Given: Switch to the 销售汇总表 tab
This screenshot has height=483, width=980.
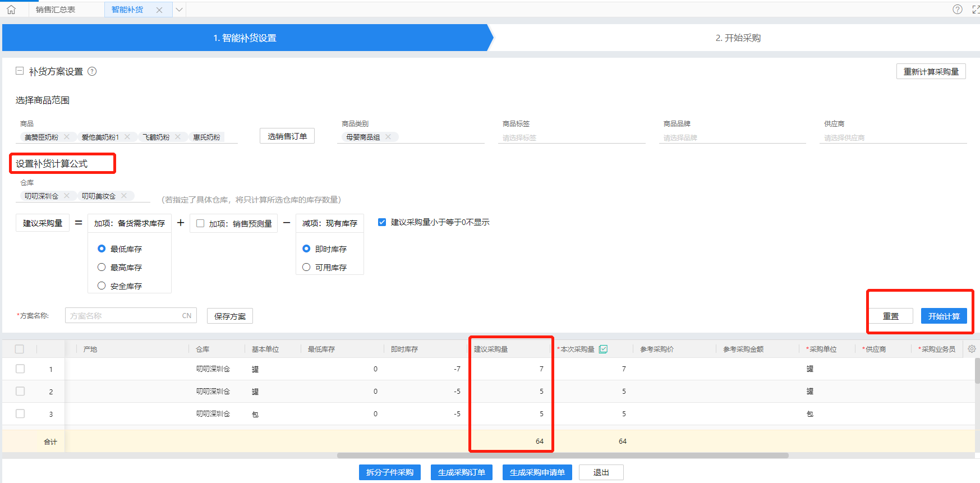Looking at the screenshot, I should (x=56, y=10).
